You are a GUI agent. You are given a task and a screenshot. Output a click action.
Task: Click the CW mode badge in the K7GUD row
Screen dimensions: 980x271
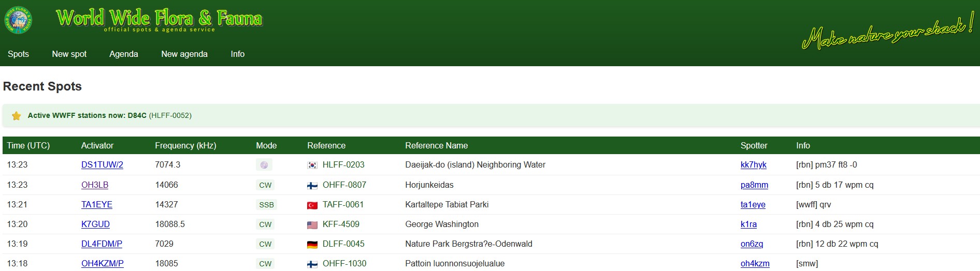coord(265,224)
